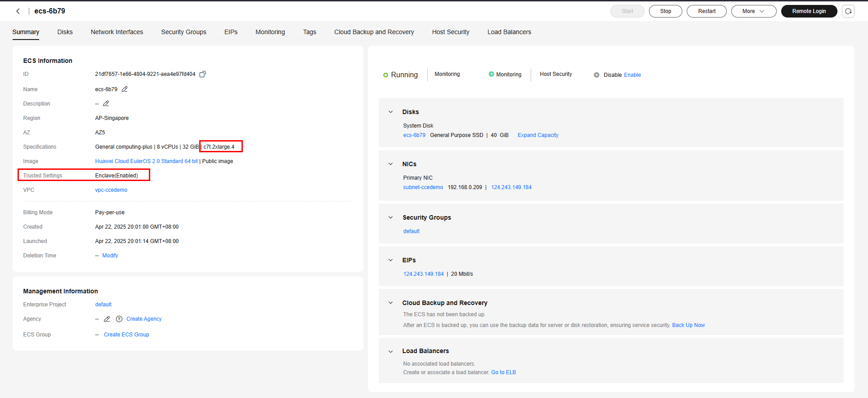868x398 pixels.
Task: Click the Host Security disabled status icon
Action: 596,75
